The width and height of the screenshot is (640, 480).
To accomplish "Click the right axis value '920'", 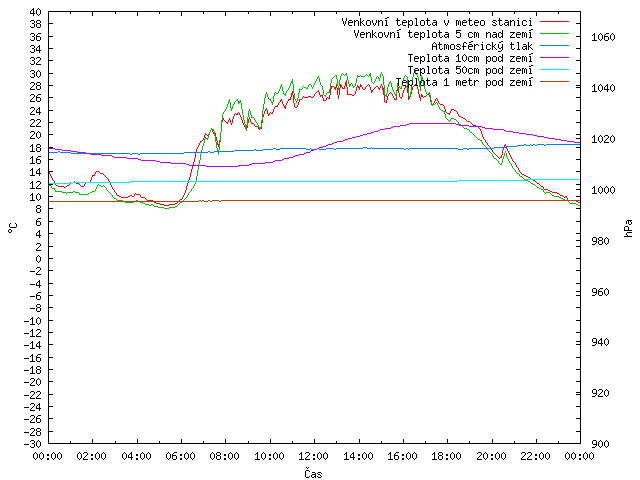I will click(x=600, y=393).
